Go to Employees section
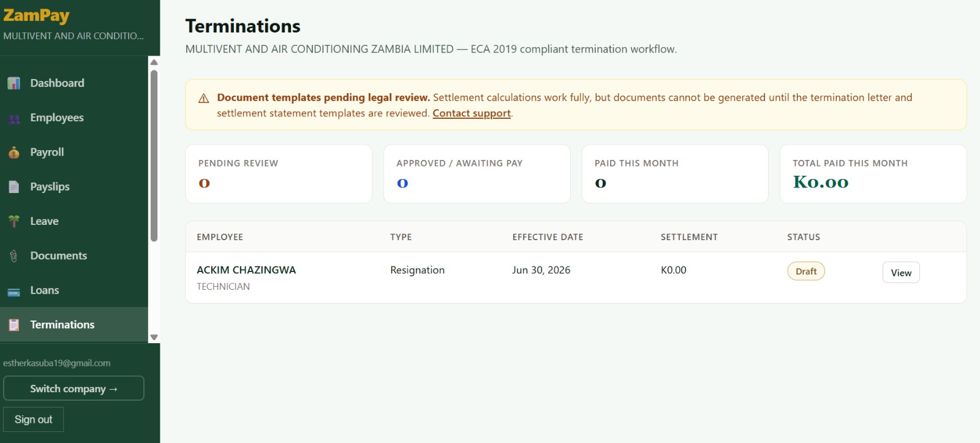The width and height of the screenshot is (980, 443). tap(74, 118)
